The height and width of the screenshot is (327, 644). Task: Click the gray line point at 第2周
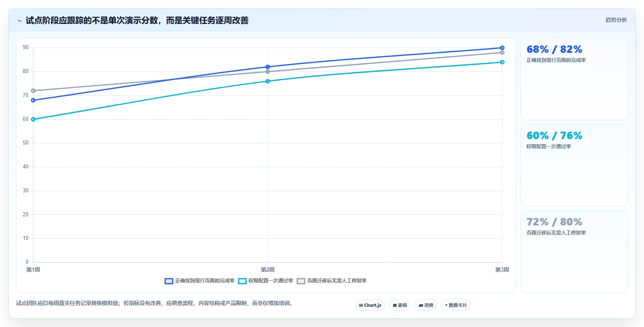pyautogui.click(x=268, y=72)
